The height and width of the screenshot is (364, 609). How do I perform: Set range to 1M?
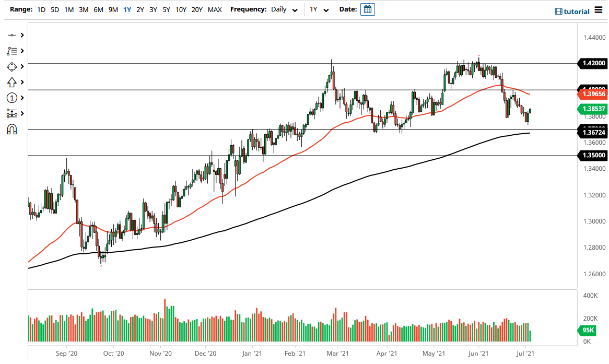(x=69, y=10)
